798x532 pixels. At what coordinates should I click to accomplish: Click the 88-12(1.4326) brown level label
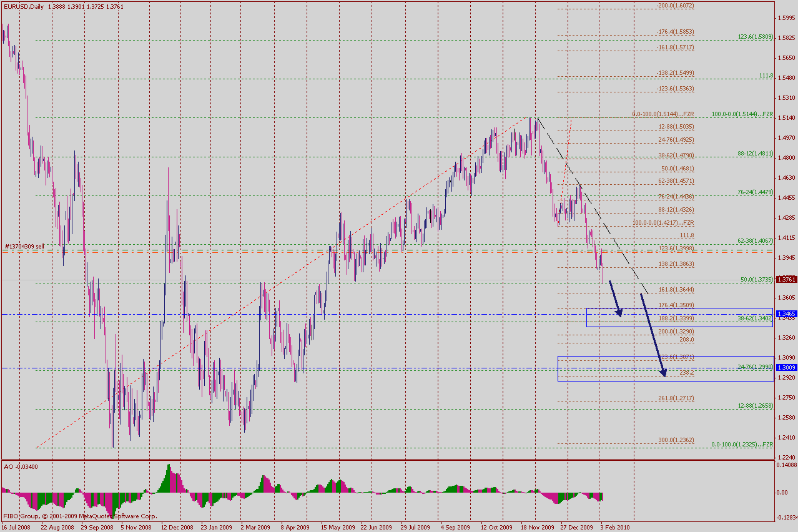(677, 209)
